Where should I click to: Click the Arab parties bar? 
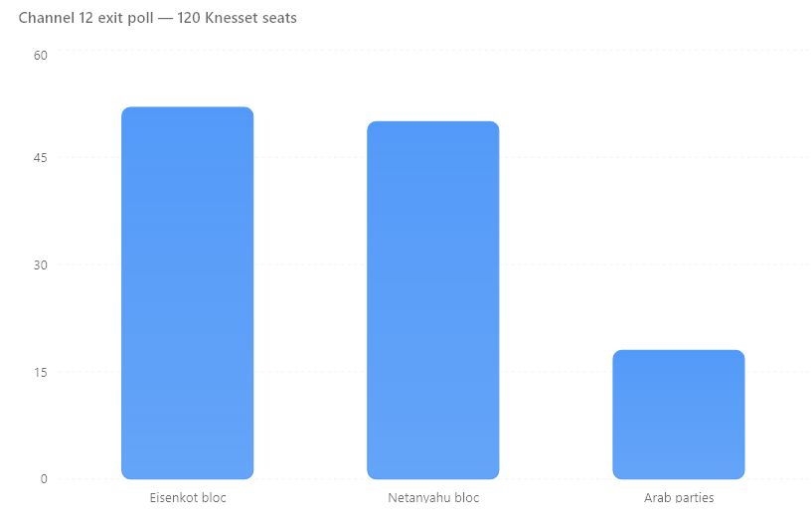[679, 415]
